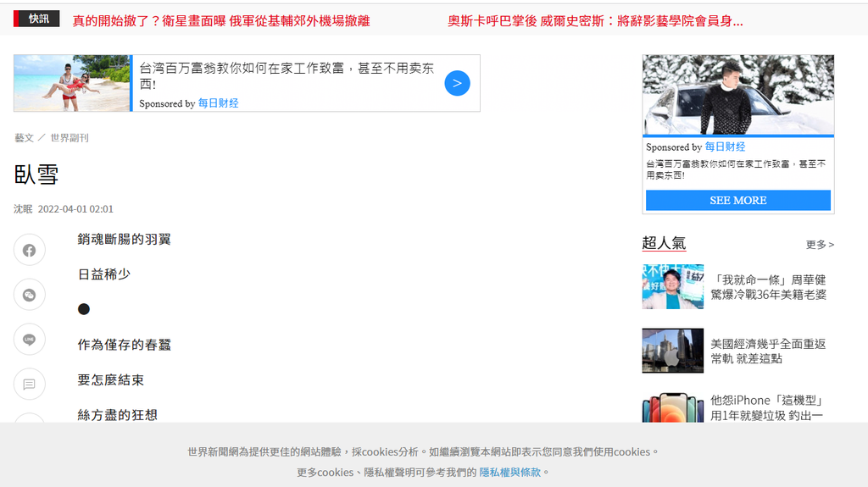The image size is (868, 487).
Task: Open the iPhone news thumbnail
Action: click(x=672, y=407)
